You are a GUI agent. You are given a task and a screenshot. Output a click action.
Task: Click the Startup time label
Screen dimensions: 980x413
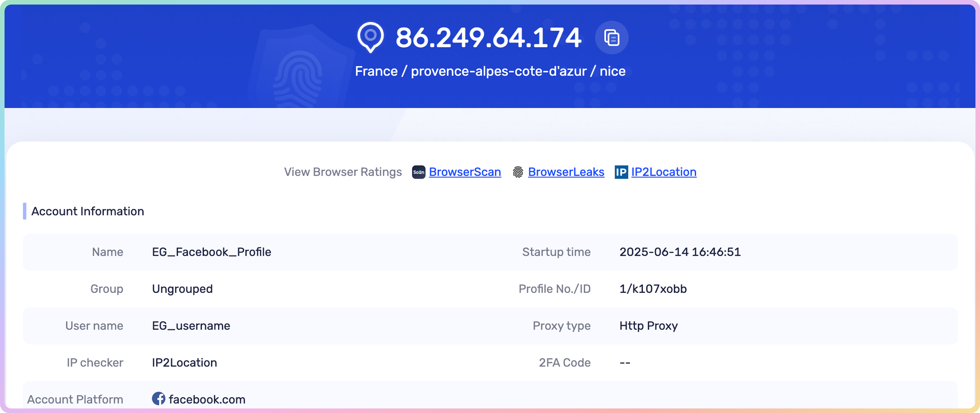pyautogui.click(x=556, y=252)
